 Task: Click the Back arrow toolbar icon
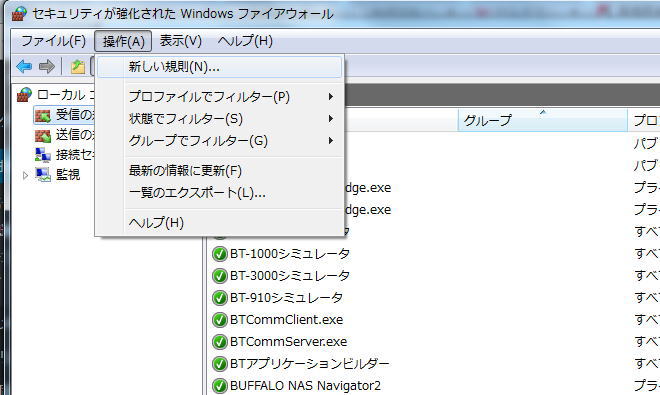[x=24, y=66]
